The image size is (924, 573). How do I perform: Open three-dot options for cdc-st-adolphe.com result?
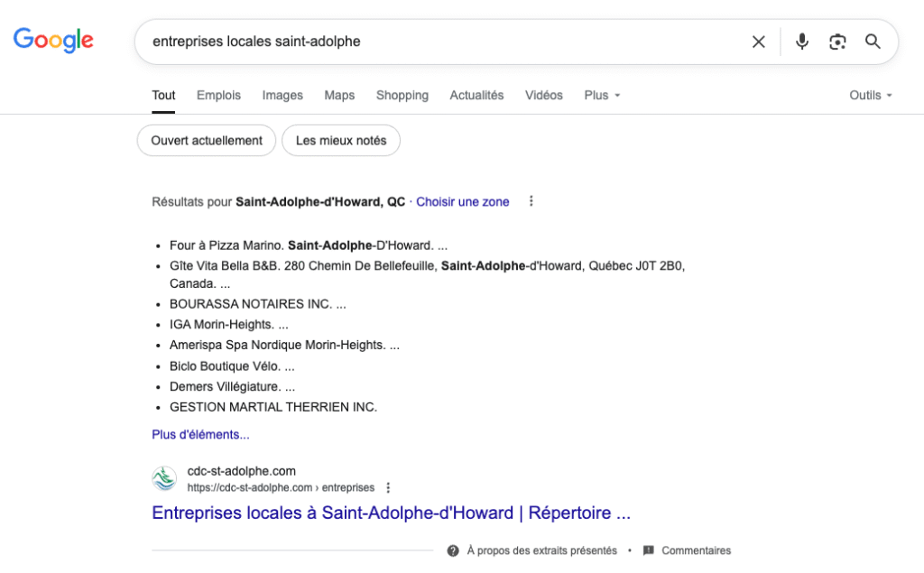pos(388,487)
